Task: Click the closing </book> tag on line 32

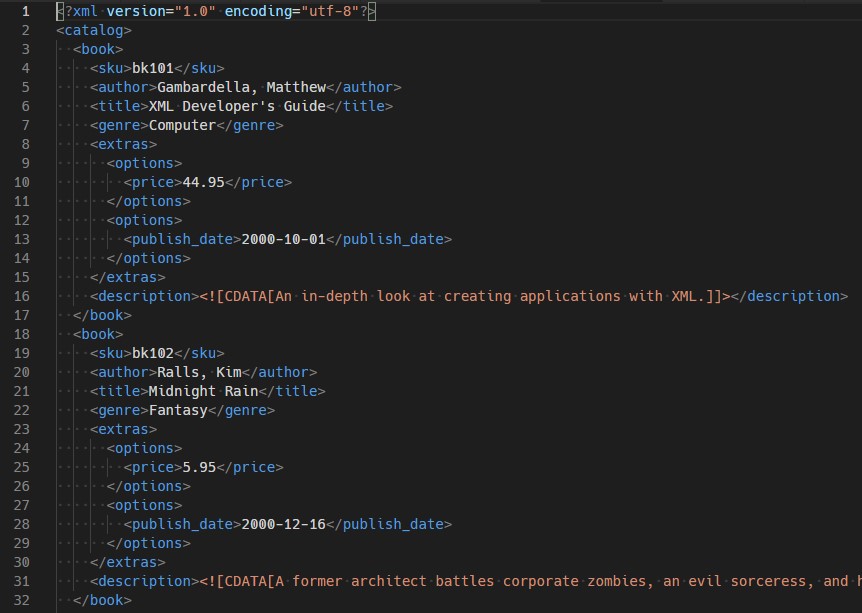Action: 103,600
